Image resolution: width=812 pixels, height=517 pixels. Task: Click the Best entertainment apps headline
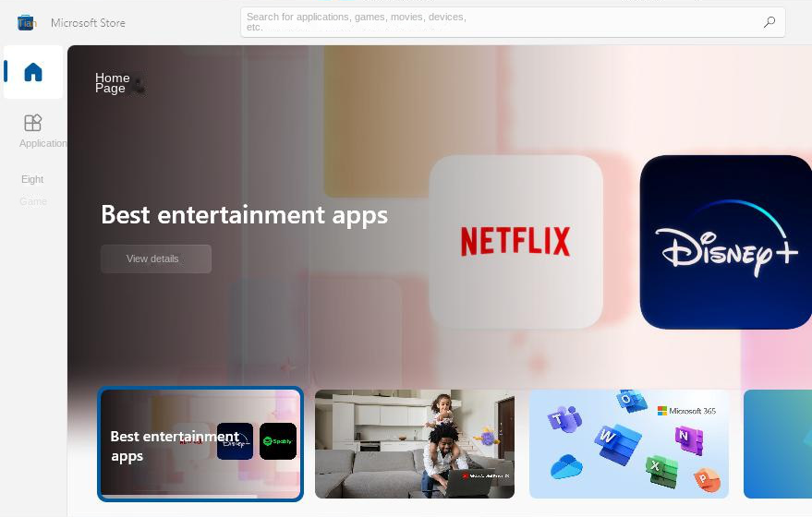point(244,215)
